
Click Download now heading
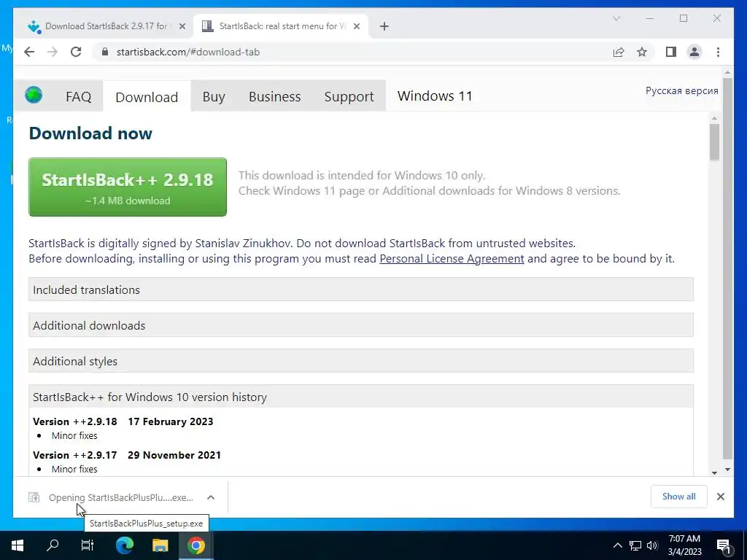click(90, 133)
